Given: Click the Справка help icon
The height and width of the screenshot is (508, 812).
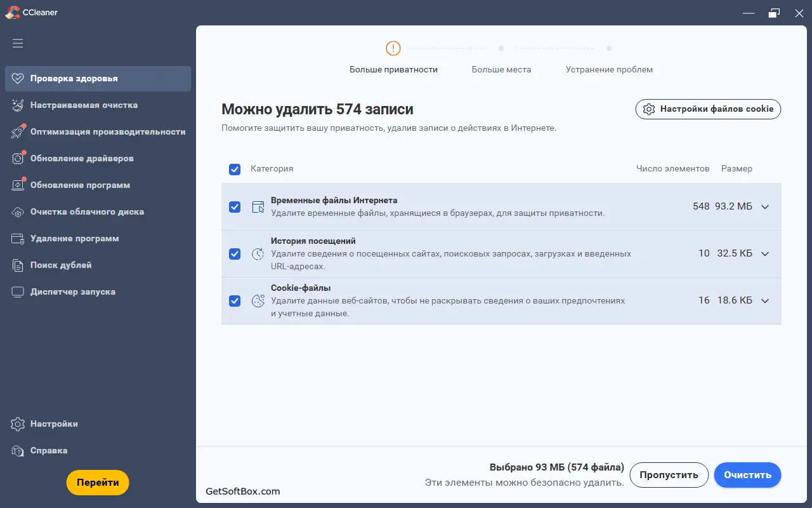Looking at the screenshot, I should pyautogui.click(x=18, y=451).
